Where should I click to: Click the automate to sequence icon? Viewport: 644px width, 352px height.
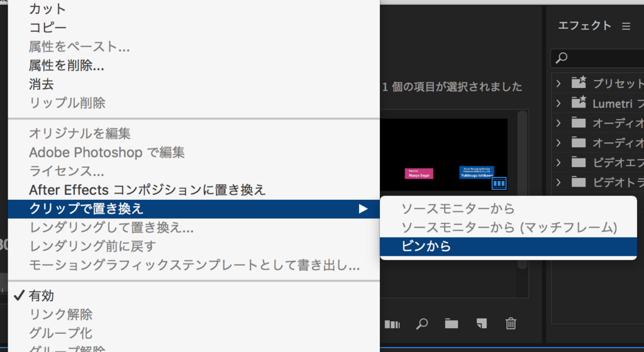392,324
